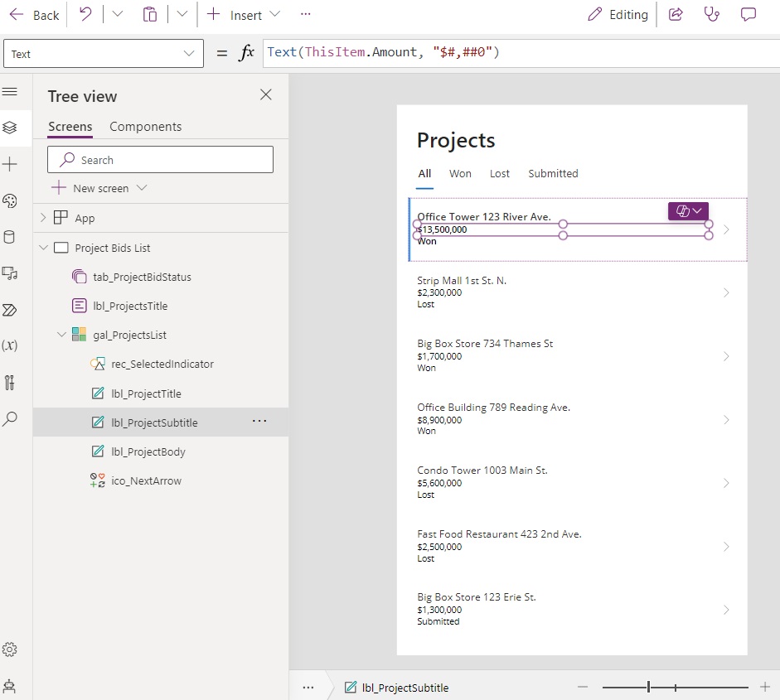The height and width of the screenshot is (700, 780).
Task: Click the Share icon
Action: click(676, 14)
